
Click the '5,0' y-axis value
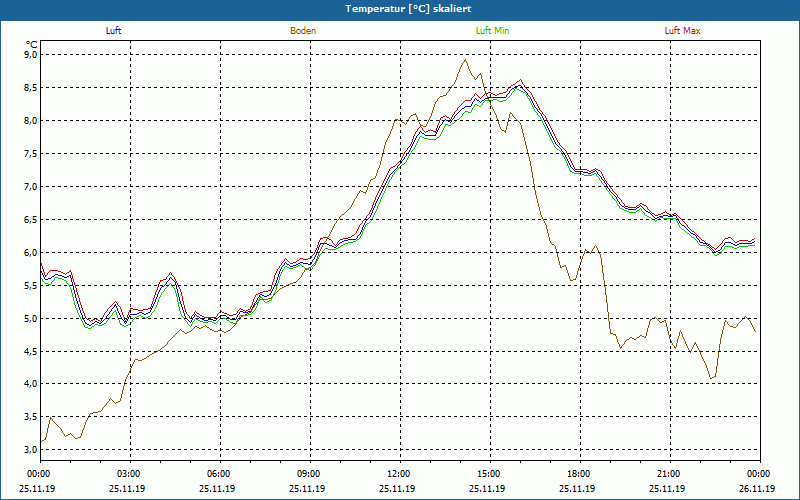coord(31,318)
